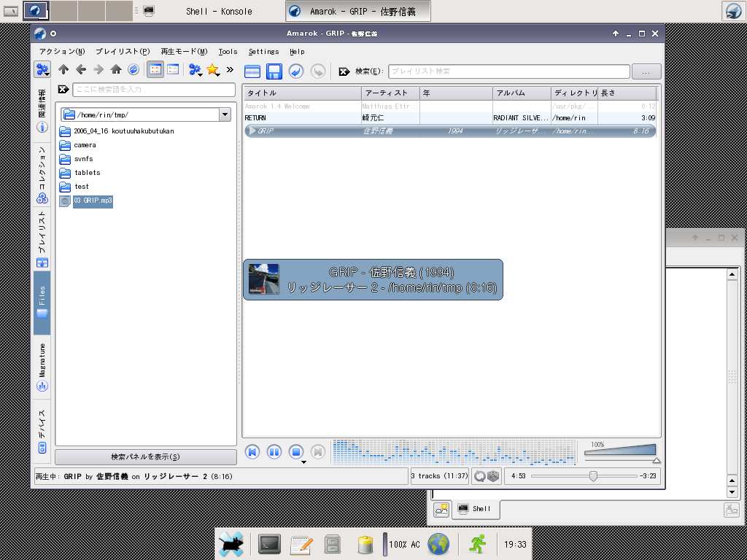Go to home folder in file browser
747x560 pixels.
[x=116, y=70]
